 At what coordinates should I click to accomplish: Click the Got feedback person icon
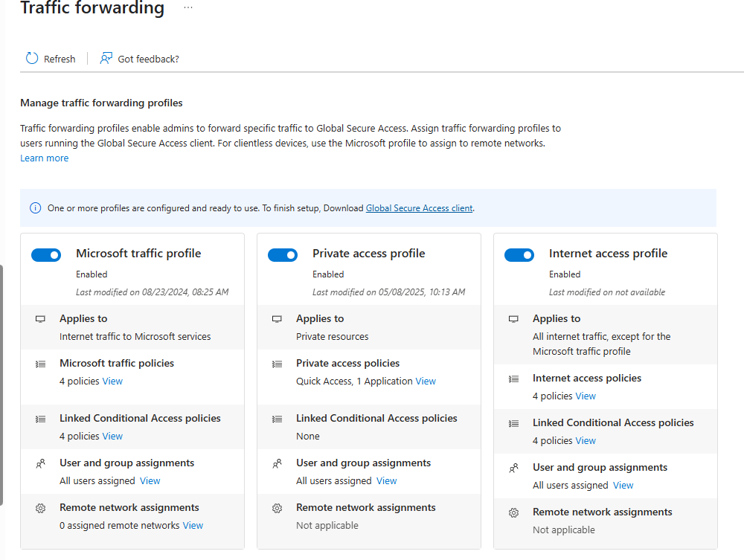pyautogui.click(x=106, y=59)
